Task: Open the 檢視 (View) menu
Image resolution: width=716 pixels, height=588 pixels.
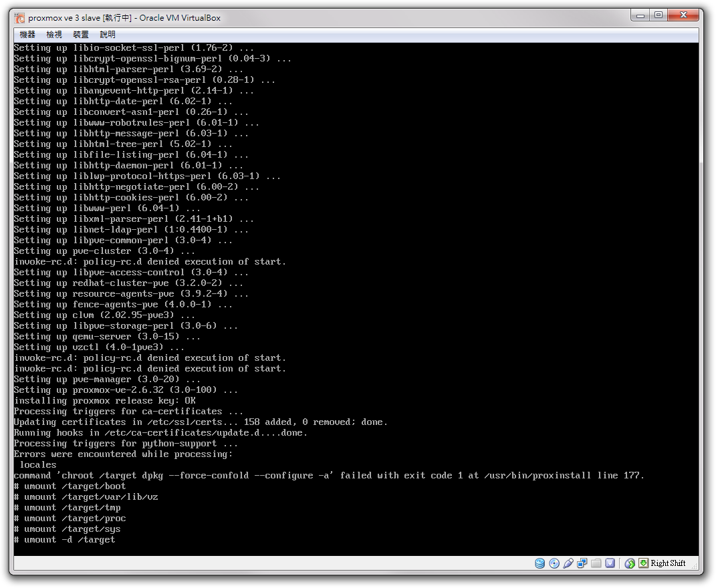Action: [x=54, y=35]
